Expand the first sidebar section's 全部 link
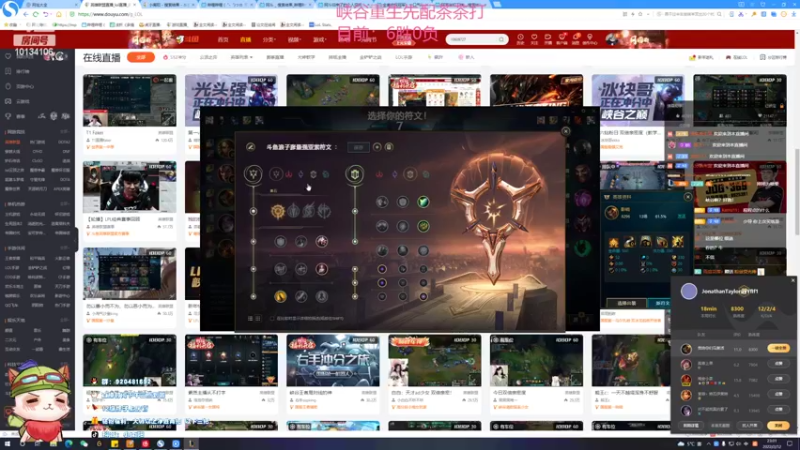800x450 pixels. coord(64,132)
